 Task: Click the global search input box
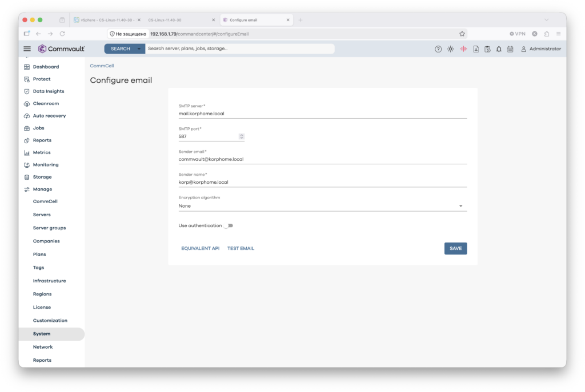(x=239, y=49)
